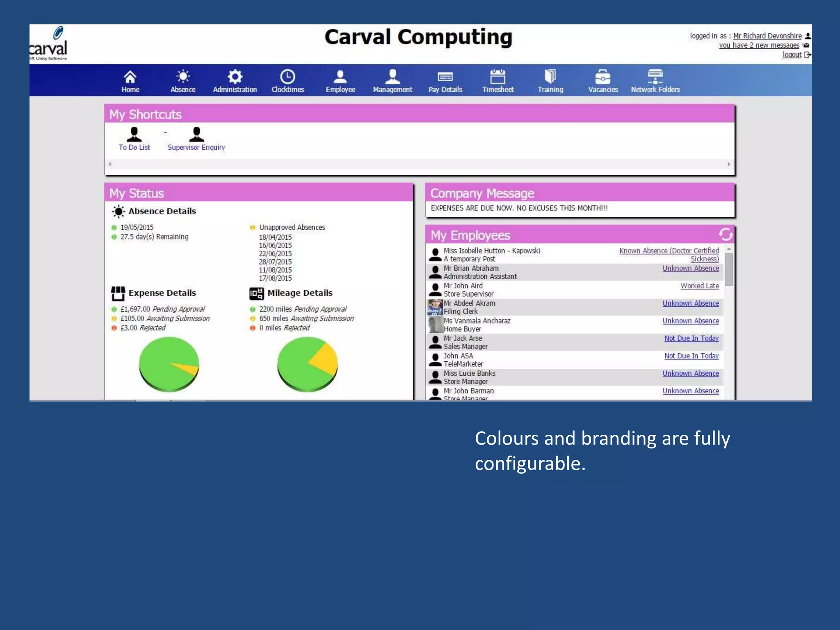Viewport: 840px width, 630px height.
Task: Open the Timesheet calendar icon
Action: (x=498, y=76)
